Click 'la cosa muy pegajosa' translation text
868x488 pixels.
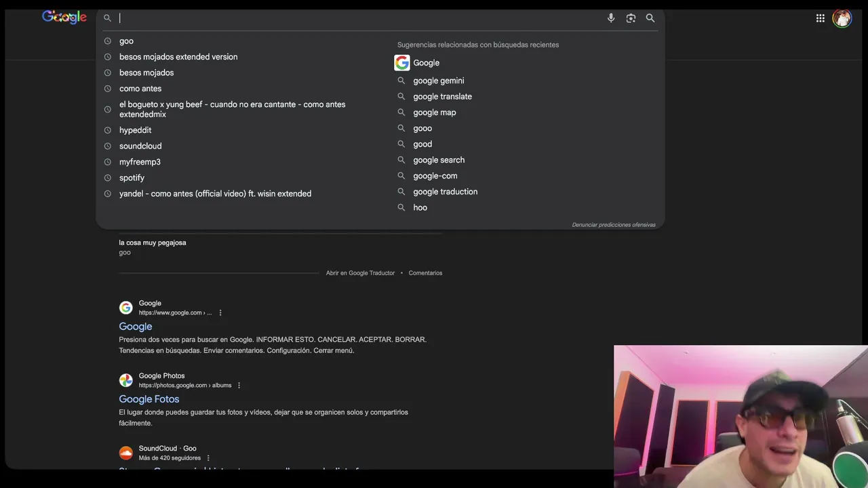153,243
